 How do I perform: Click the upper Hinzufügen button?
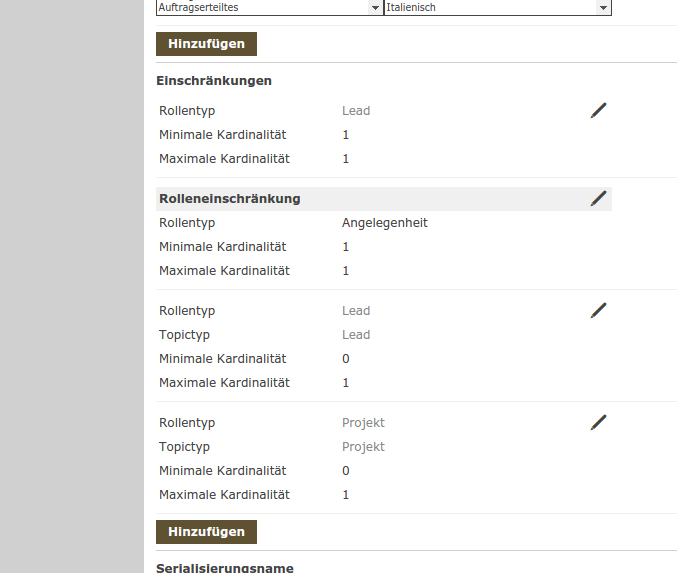pyautogui.click(x=207, y=44)
